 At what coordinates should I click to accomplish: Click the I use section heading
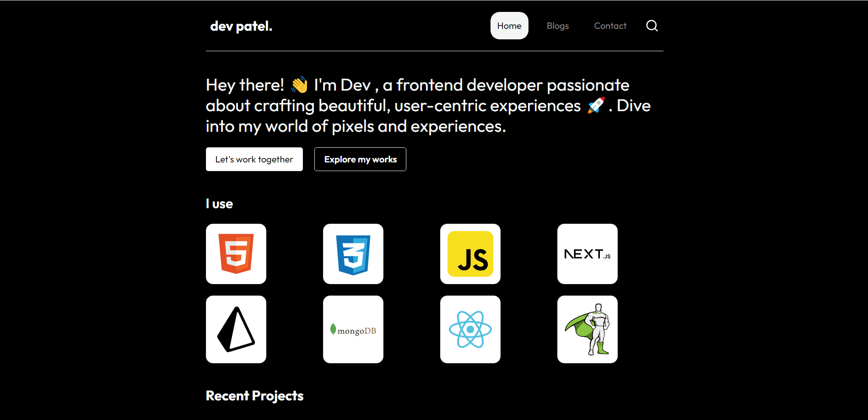pyautogui.click(x=219, y=204)
